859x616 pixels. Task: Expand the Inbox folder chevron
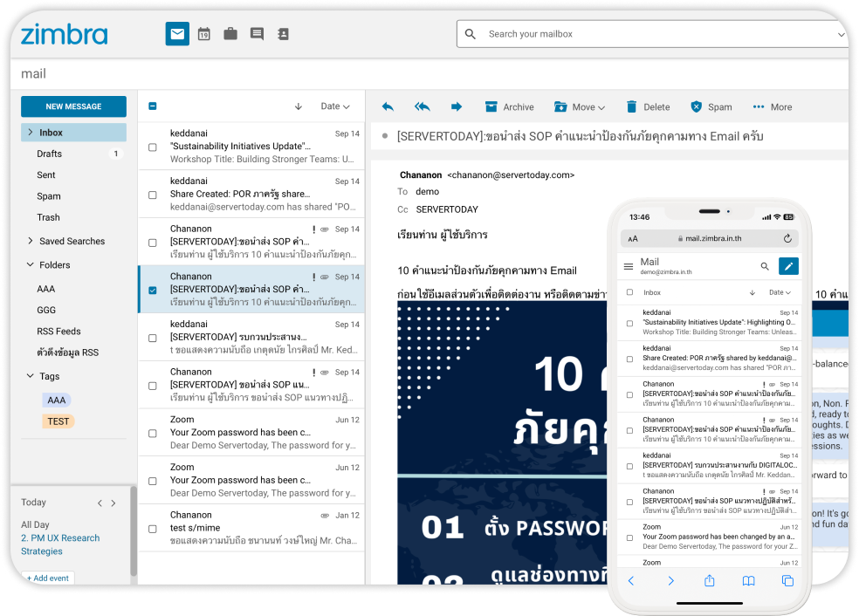pyautogui.click(x=31, y=132)
